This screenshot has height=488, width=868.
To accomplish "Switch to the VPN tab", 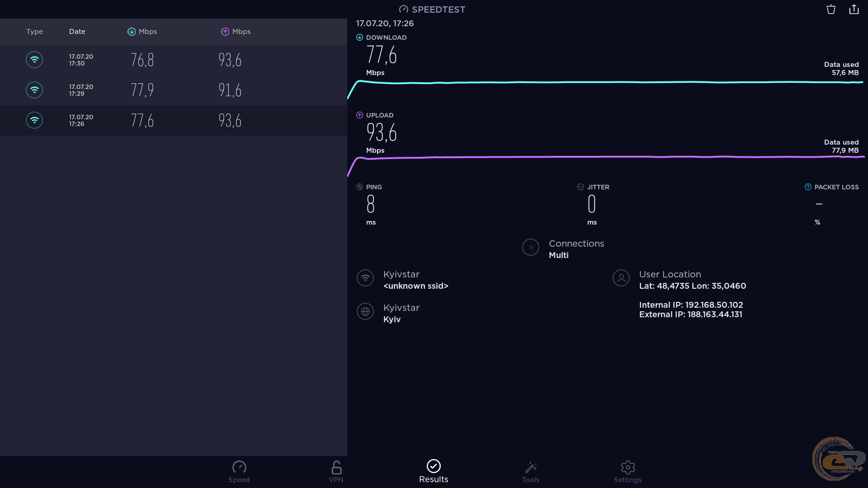I will click(336, 472).
